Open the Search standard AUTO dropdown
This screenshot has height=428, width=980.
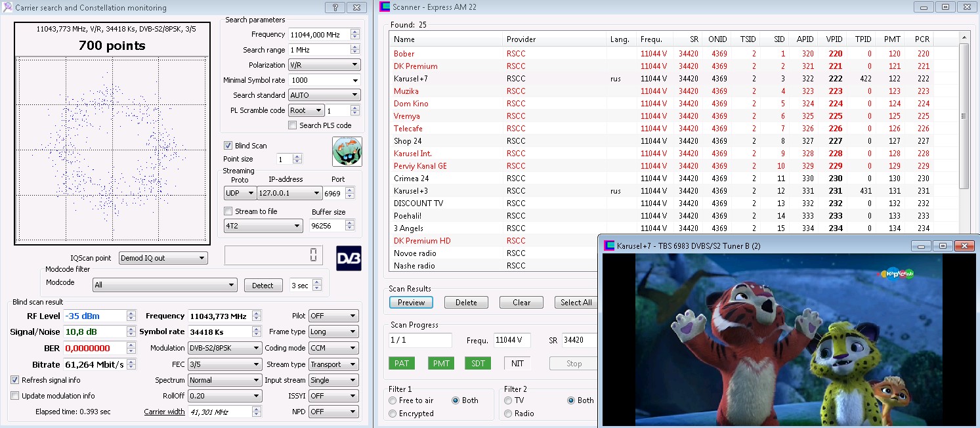point(324,95)
